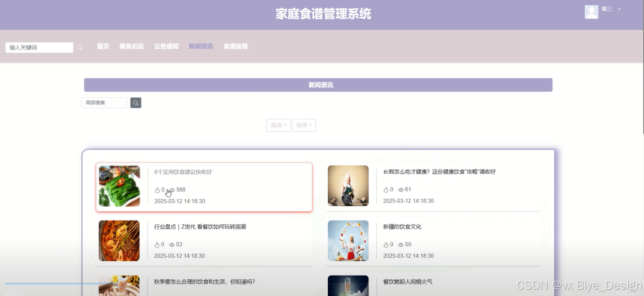Like the '长假怎么吃才健康' article thumbs-up

(386, 190)
